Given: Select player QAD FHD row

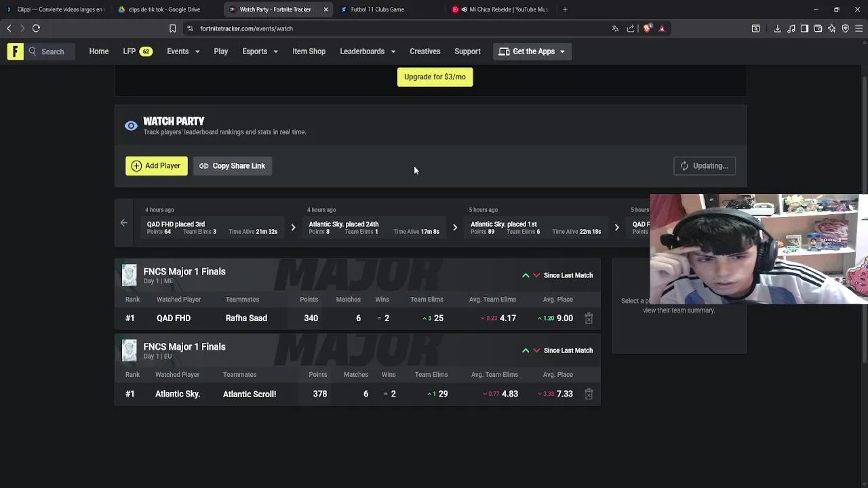Looking at the screenshot, I should coord(357,318).
